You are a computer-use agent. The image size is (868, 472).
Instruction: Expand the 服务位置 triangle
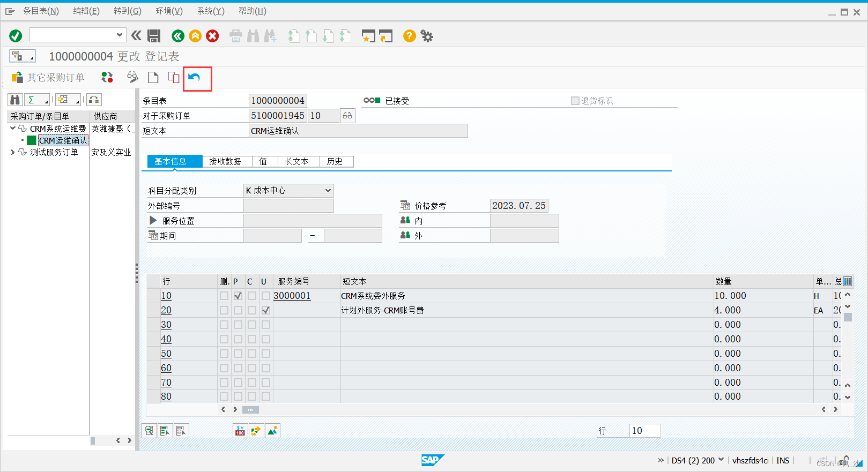point(153,220)
